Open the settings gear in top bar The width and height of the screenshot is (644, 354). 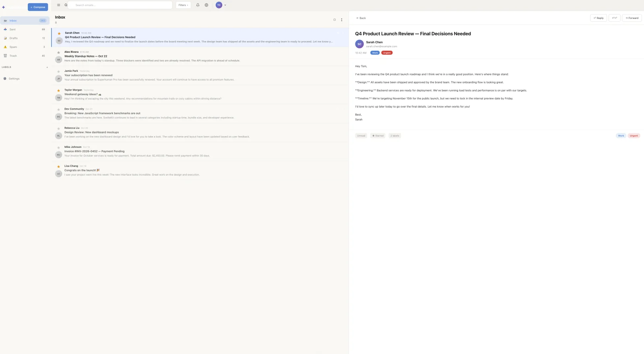(206, 5)
